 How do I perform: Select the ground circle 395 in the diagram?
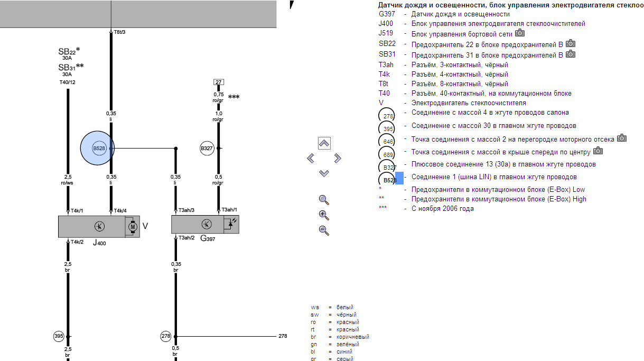[x=59, y=336]
